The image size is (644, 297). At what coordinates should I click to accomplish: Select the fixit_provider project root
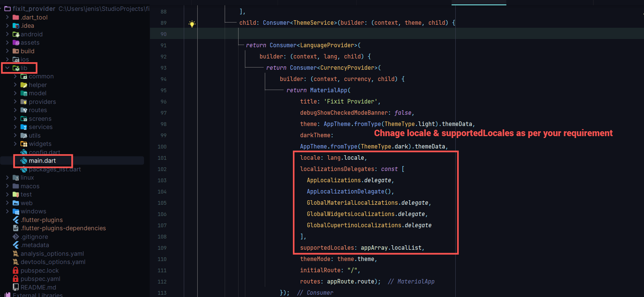pos(34,9)
